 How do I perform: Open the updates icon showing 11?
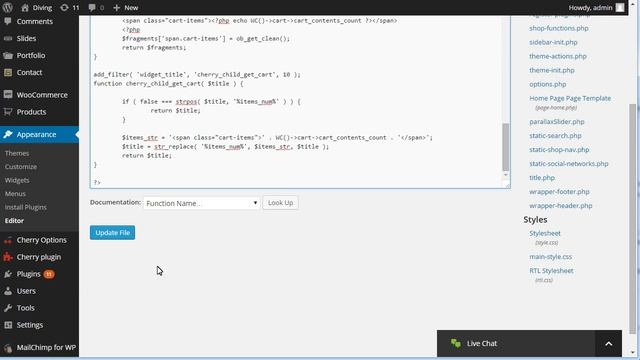(x=64, y=7)
